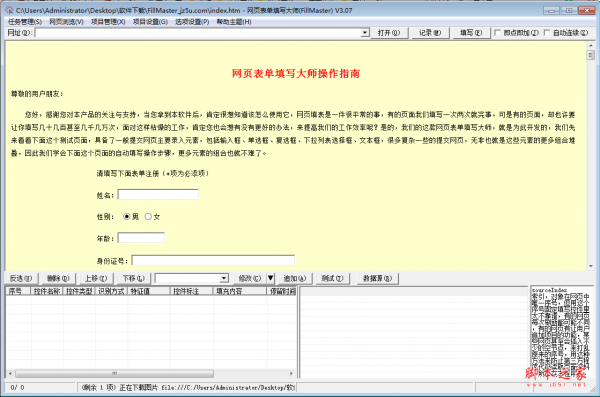This screenshot has width=600, height=397.
Task: Select the 女 radio button
Action: [148, 217]
